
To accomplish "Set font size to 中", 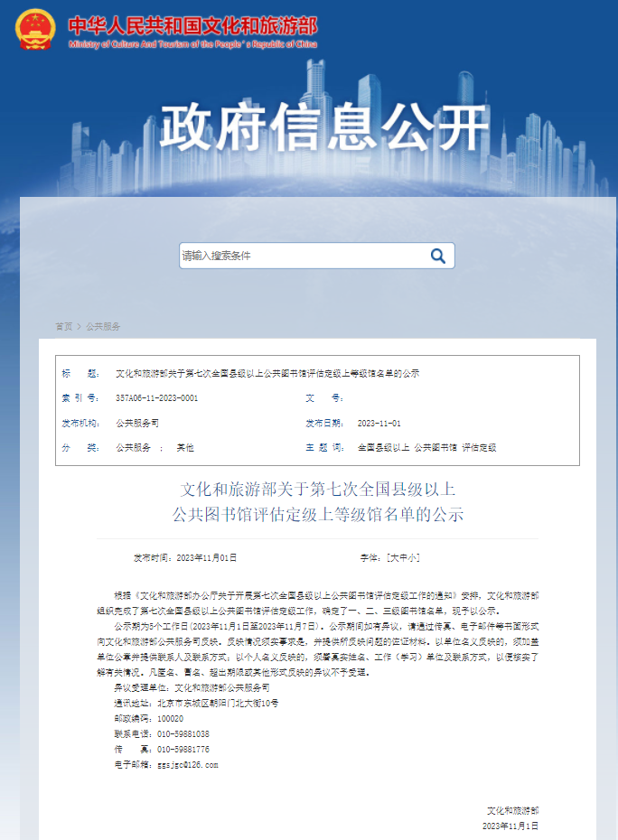I will point(403,557).
